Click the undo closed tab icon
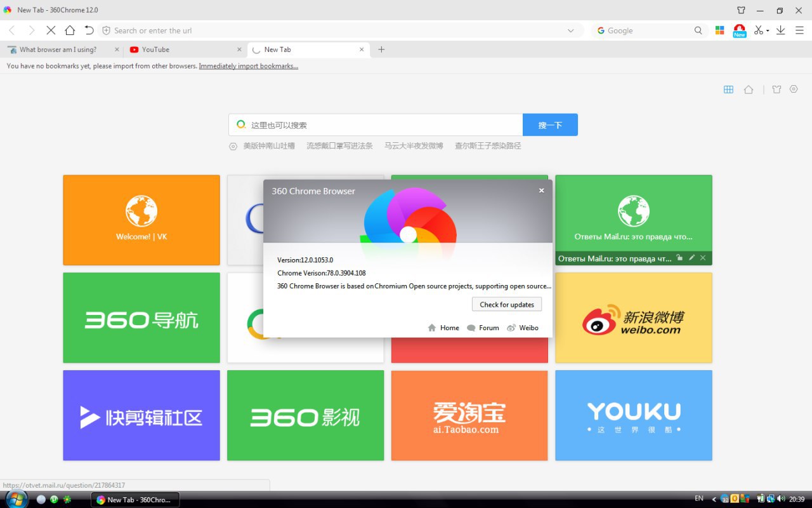This screenshot has width=812, height=508. coord(89,30)
